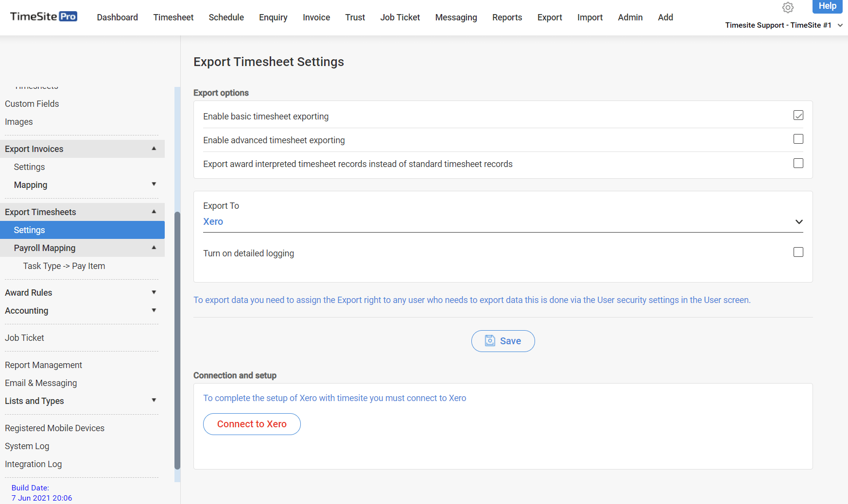Click the Help button
The image size is (848, 504).
point(827,6)
